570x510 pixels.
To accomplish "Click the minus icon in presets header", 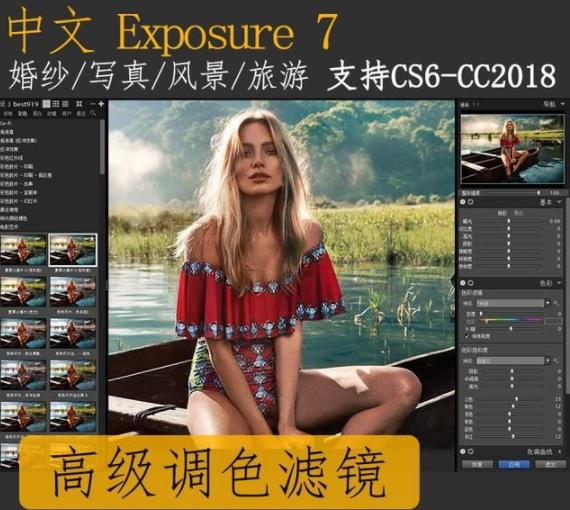I will point(93,104).
